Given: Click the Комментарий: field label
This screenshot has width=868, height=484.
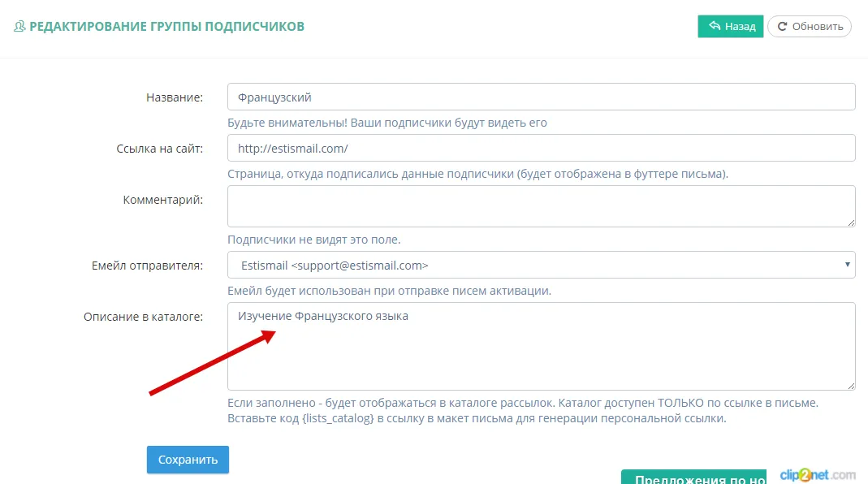Looking at the screenshot, I should point(162,200).
